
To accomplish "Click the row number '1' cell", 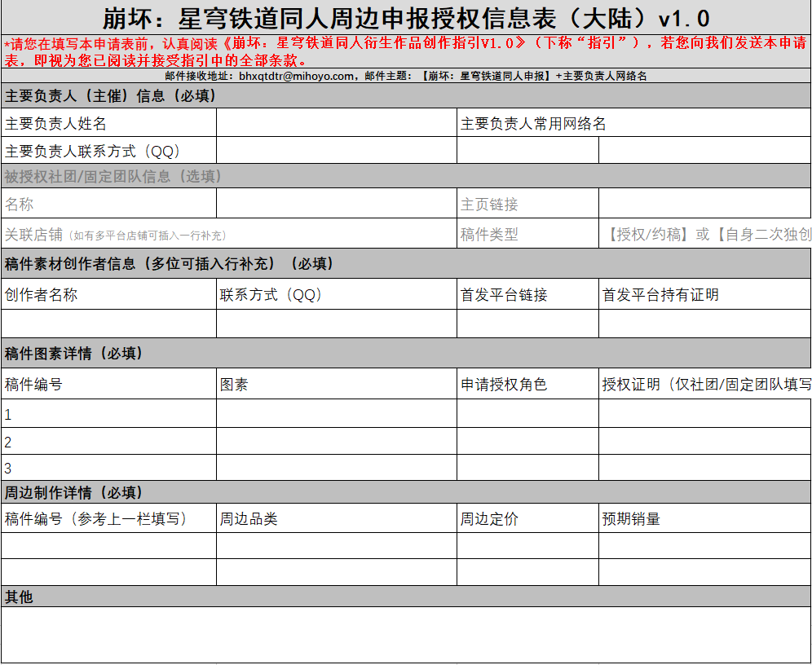I will pos(108,413).
